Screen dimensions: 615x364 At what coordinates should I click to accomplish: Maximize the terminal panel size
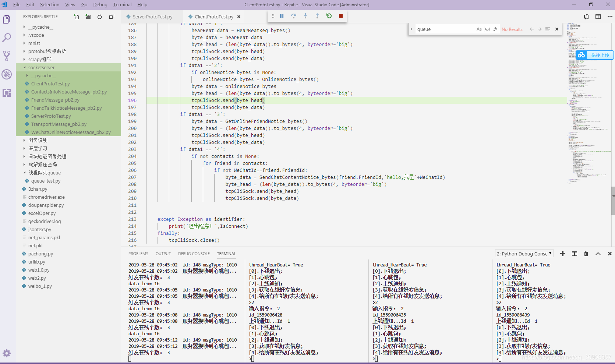598,254
